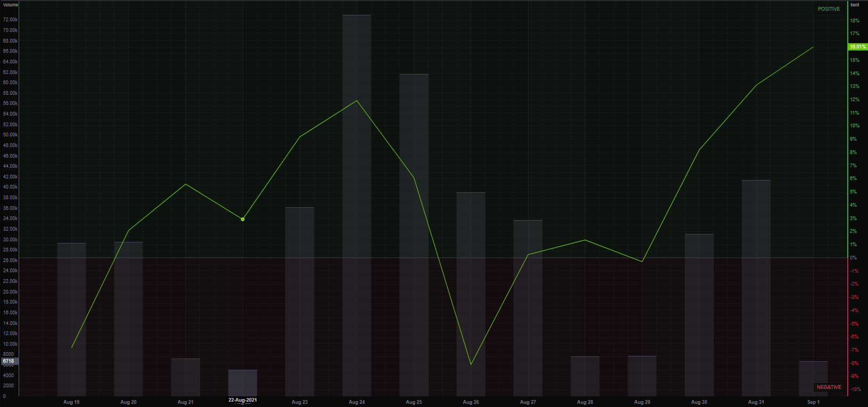Image resolution: width=868 pixels, height=407 pixels.
Task: Click the Aug 31 volume bar
Action: [x=756, y=288]
